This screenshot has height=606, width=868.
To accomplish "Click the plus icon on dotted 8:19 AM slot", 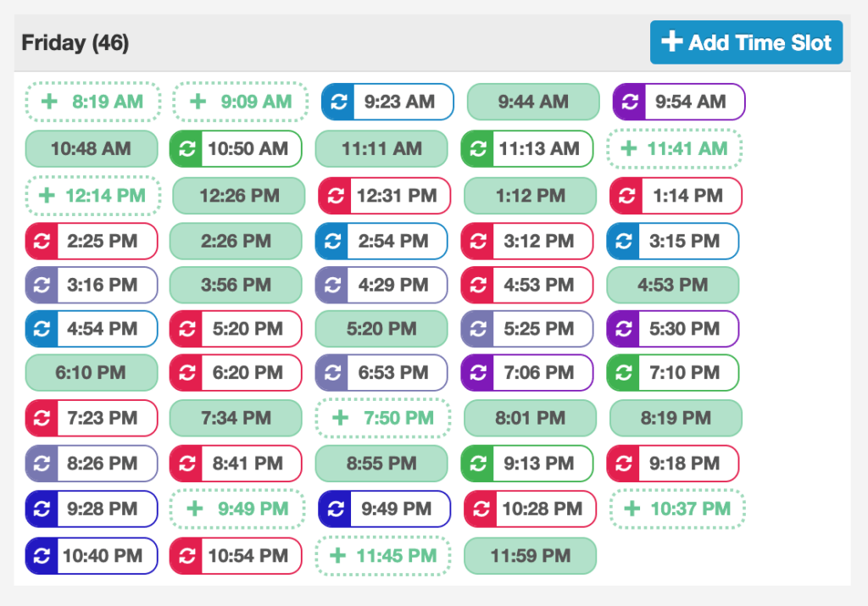I will tap(49, 102).
